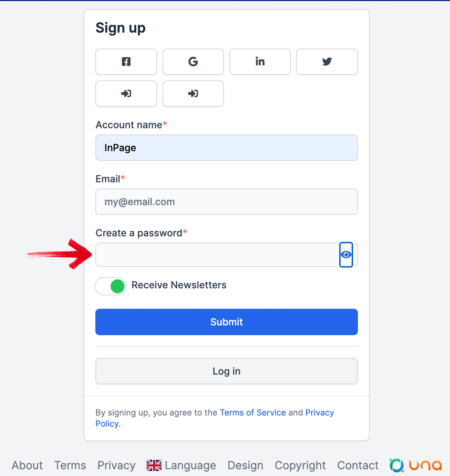Click into the Create a password field
The height and width of the screenshot is (476, 450).
(x=217, y=255)
